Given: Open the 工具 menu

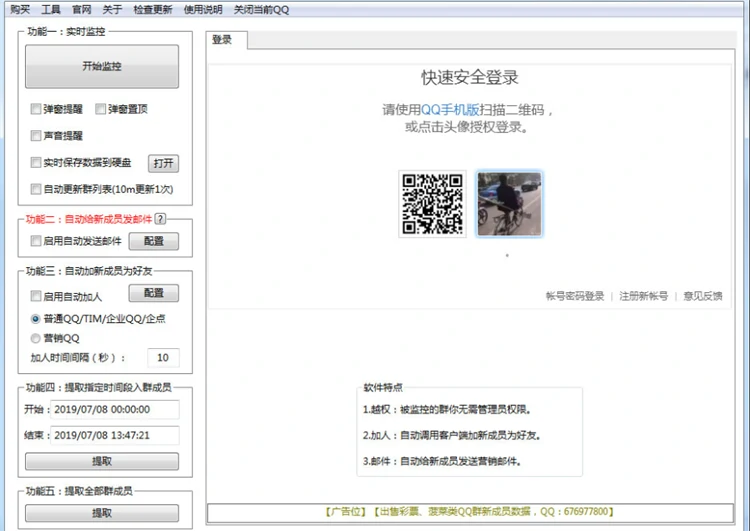Looking at the screenshot, I should pos(51,10).
